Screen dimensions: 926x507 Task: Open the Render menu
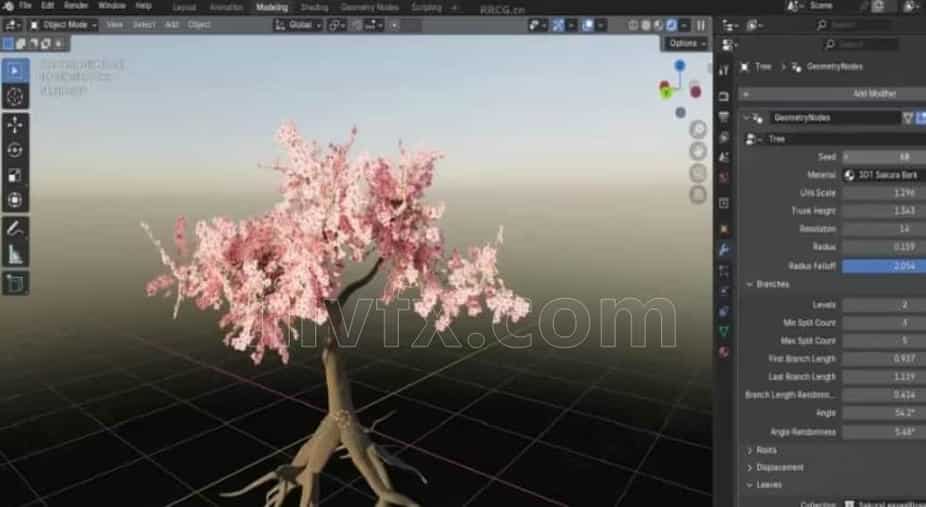pos(76,5)
